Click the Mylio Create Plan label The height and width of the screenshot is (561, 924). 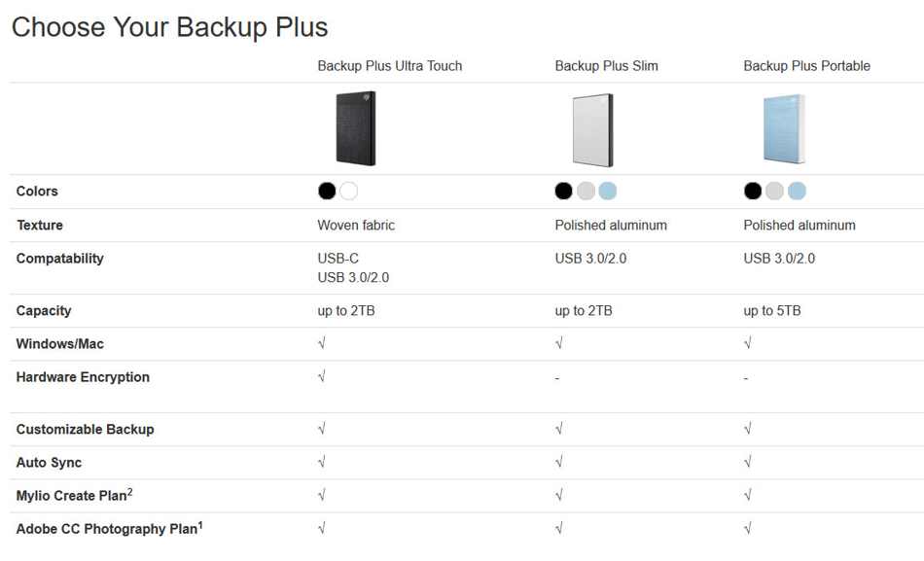click(74, 495)
